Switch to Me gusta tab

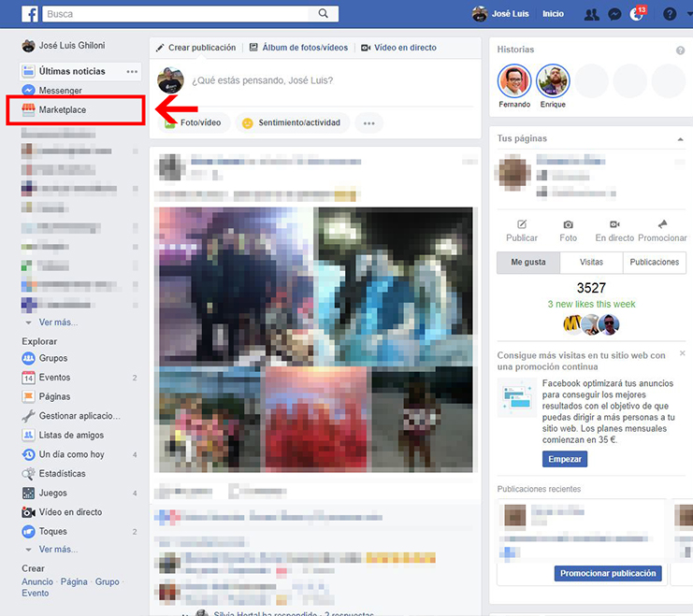528,262
